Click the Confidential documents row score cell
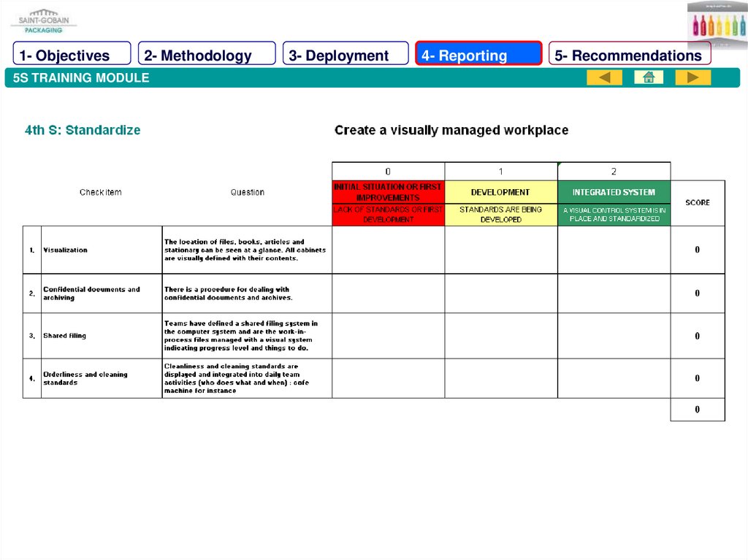Viewport: 748px width, 560px height. (x=698, y=294)
